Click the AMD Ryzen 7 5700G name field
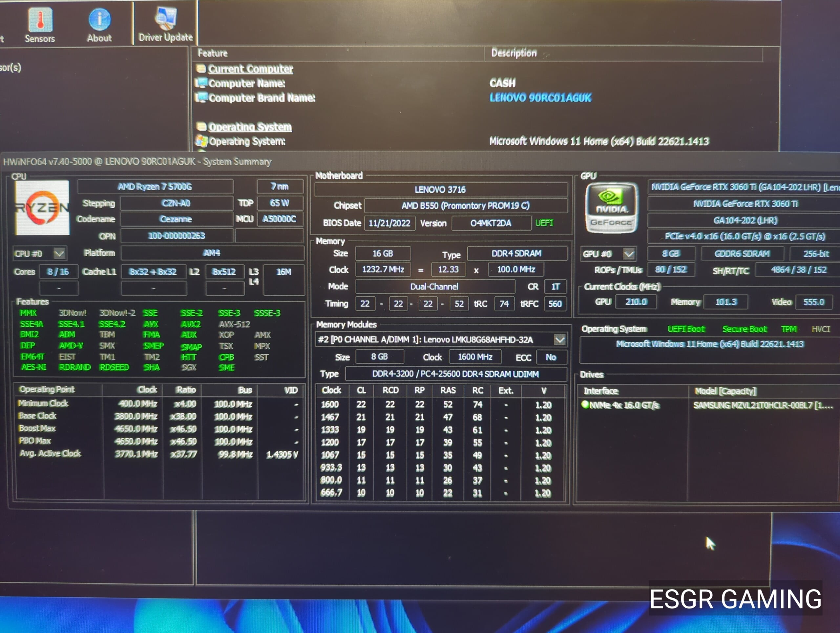 155,186
